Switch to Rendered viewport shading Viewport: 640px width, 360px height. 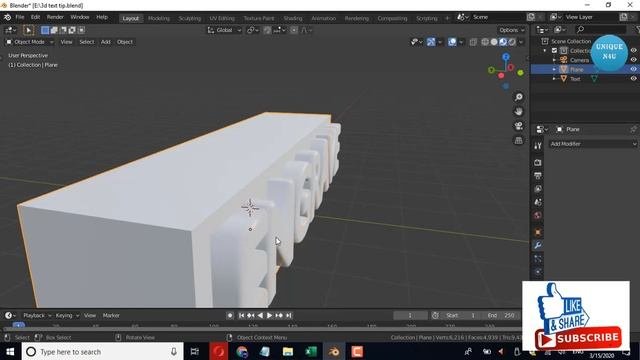[512, 42]
